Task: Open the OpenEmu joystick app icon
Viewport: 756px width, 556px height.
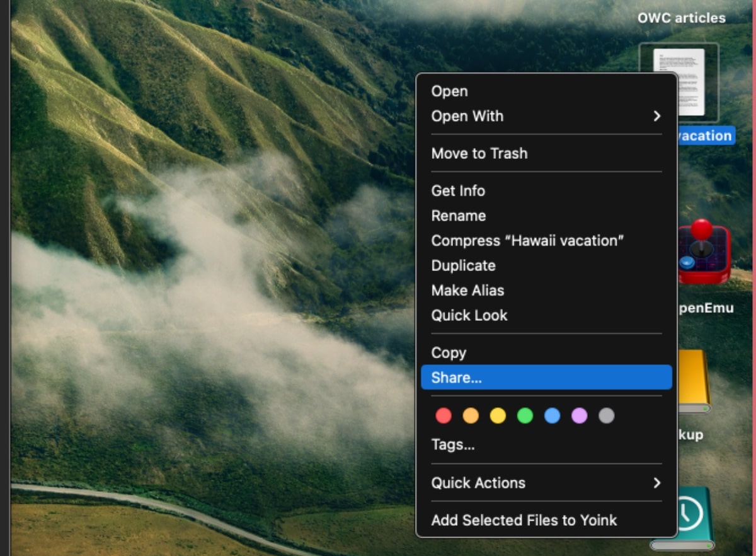Action: [704, 252]
